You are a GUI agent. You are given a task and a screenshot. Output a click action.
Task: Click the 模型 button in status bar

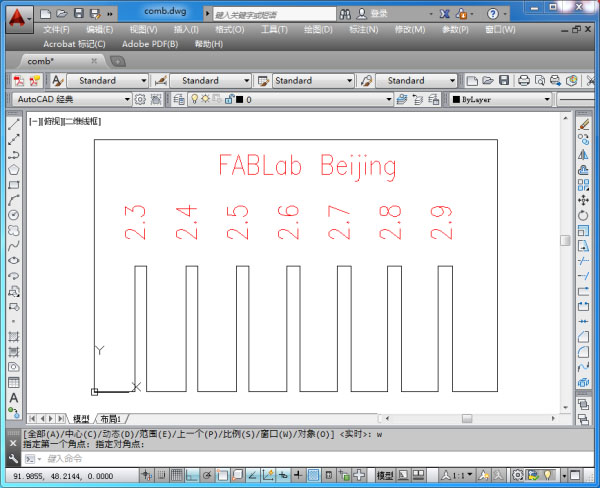coord(385,475)
